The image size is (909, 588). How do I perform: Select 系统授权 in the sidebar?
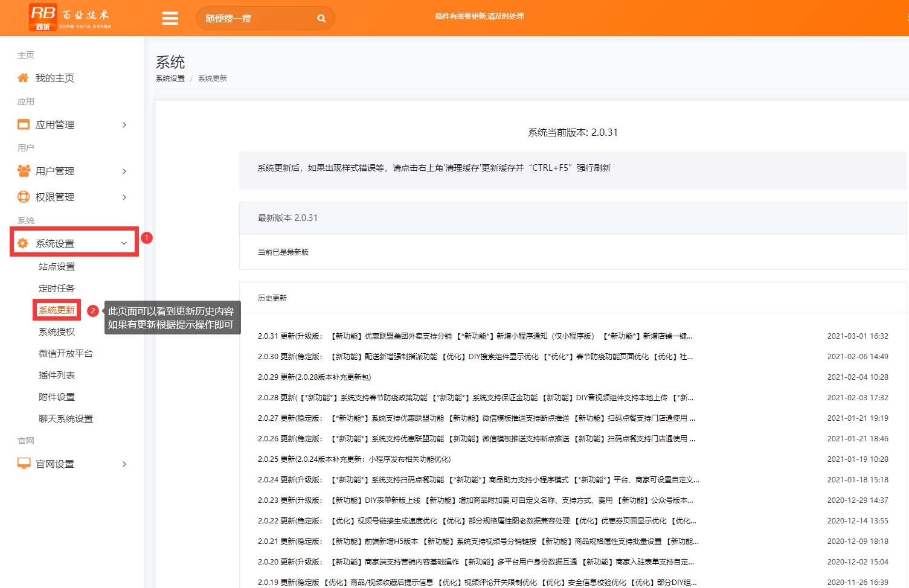click(57, 331)
